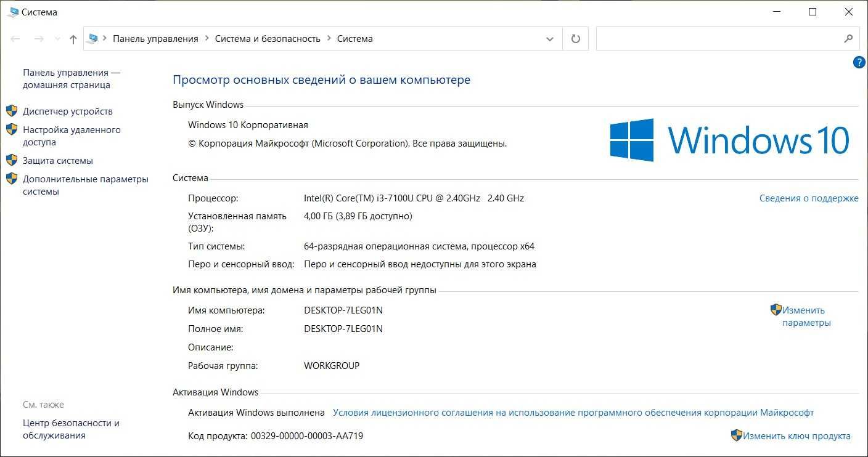Minimize the Система window

click(x=777, y=12)
